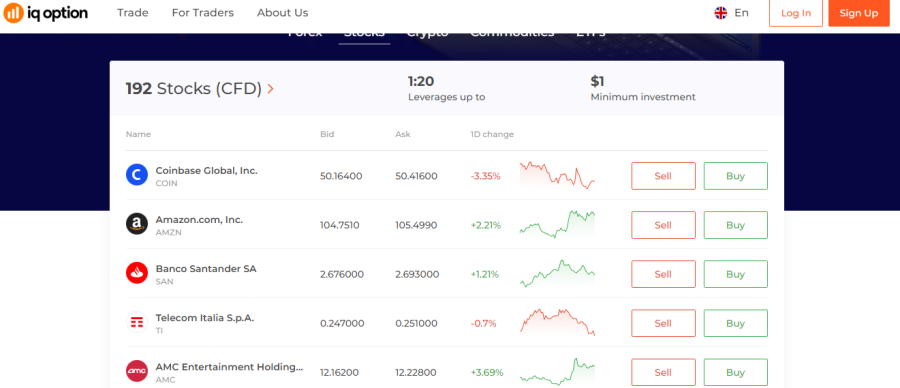Buy Coinbase Global stock
The height and width of the screenshot is (388, 900).
(x=735, y=176)
